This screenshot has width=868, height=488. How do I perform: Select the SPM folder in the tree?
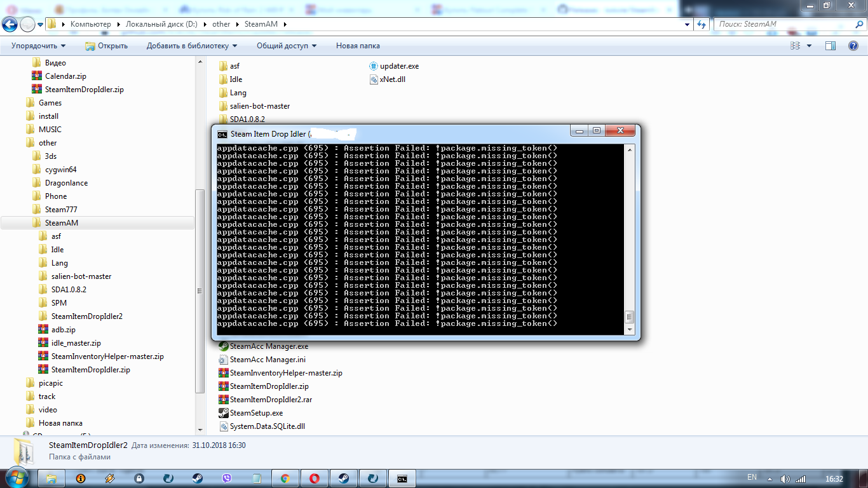point(52,303)
